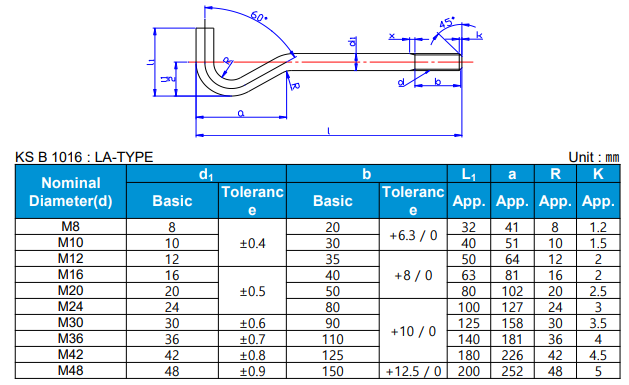Select the M36 row label
Viewport: 629px width, 385px height.
click(x=71, y=339)
